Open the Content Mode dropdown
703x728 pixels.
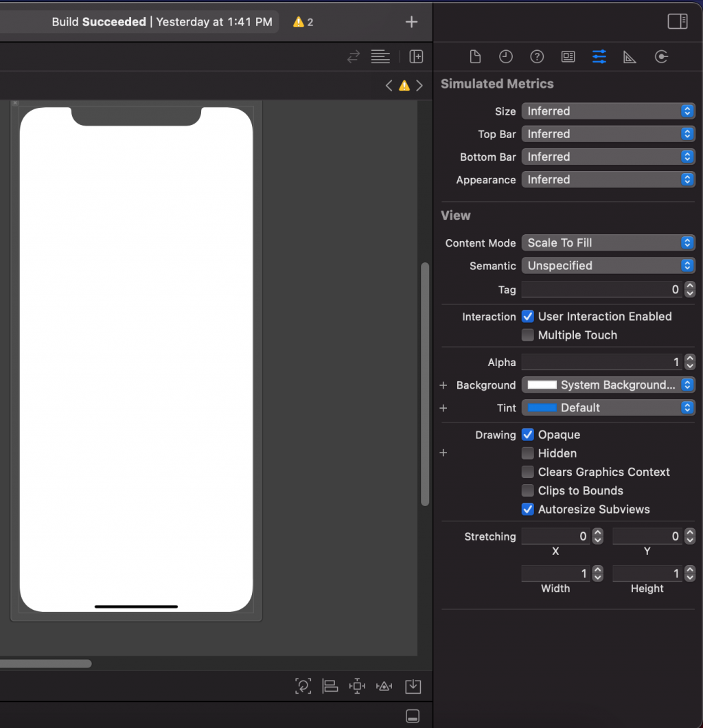pyautogui.click(x=608, y=243)
